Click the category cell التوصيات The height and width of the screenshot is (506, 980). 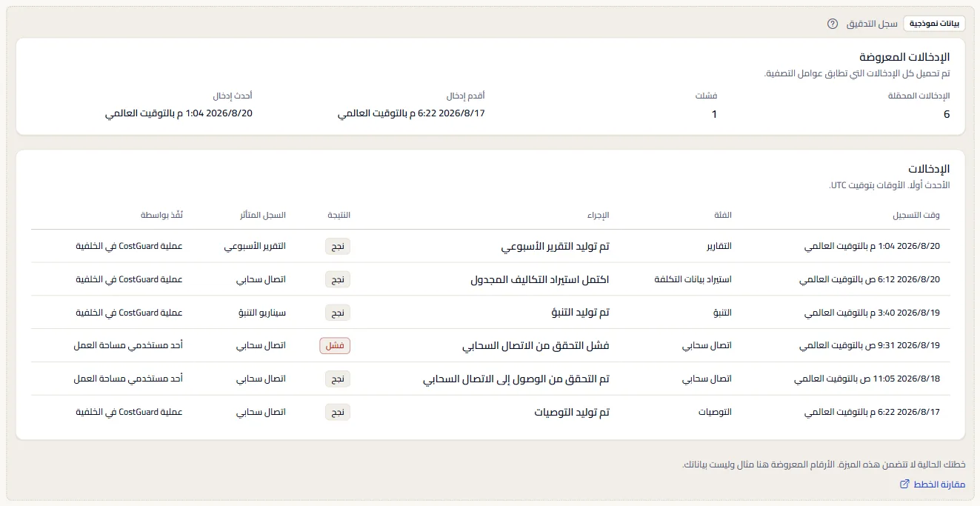coord(715,412)
